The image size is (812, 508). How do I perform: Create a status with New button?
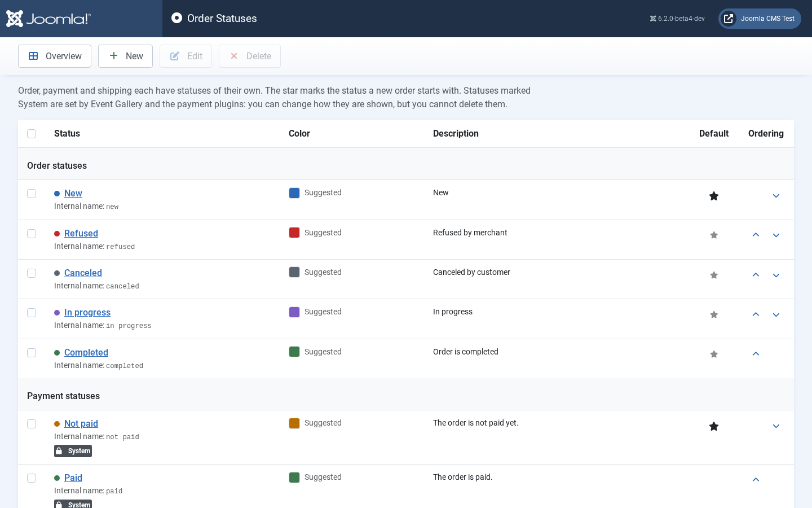(125, 56)
